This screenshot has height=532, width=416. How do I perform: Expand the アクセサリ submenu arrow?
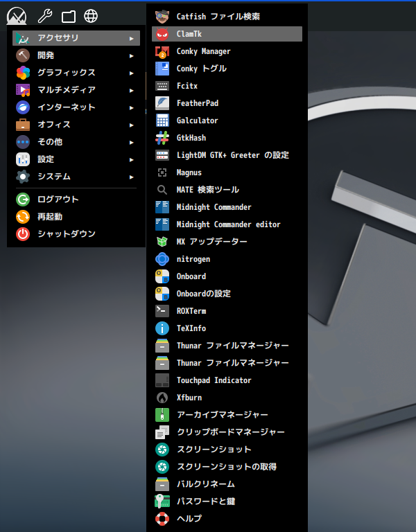[132, 38]
